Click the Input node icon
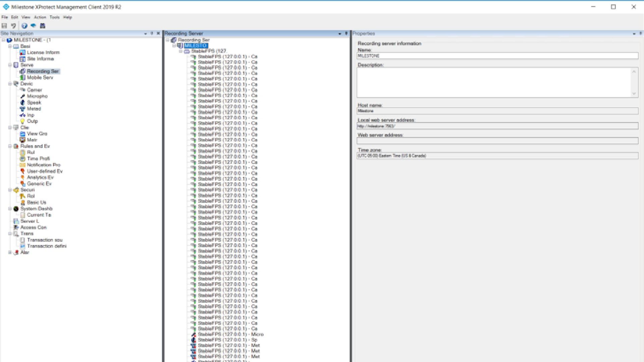Viewport: 644px width, 362px height. coord(22,115)
